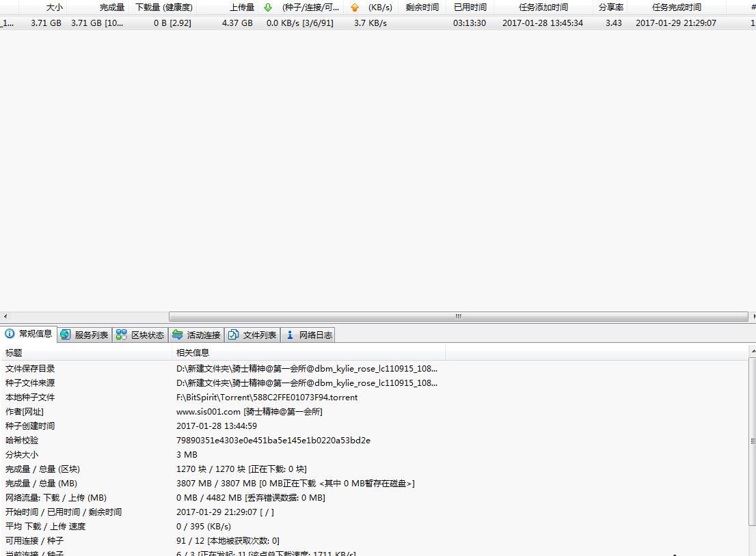Click the 剩余时间 column header
The image size is (756, 556).
[x=422, y=8]
